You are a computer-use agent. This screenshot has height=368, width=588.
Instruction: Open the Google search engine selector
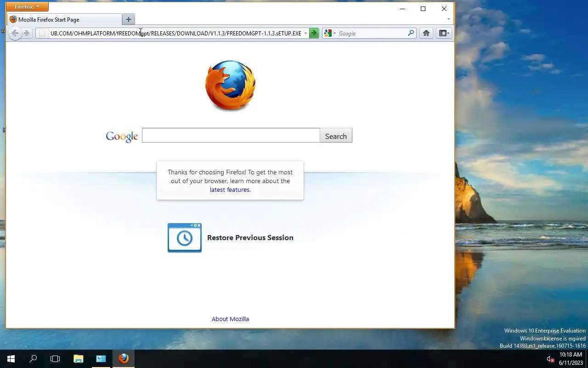click(x=330, y=33)
